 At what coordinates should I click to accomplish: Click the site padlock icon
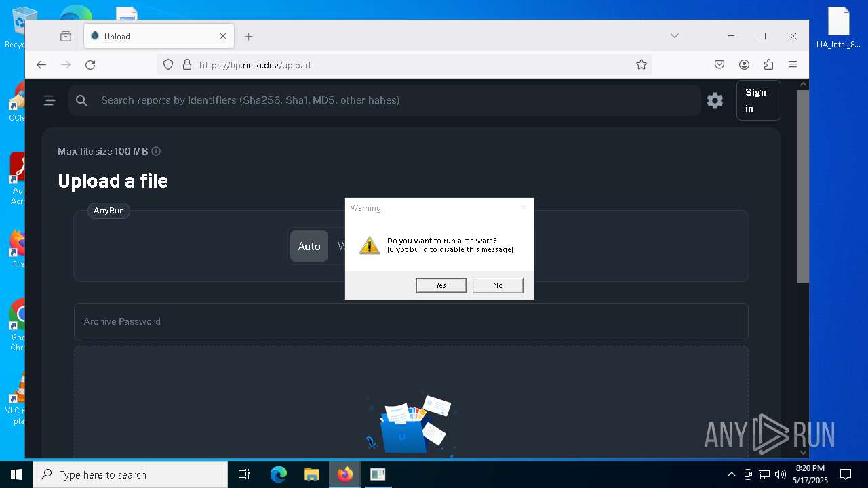(x=187, y=65)
